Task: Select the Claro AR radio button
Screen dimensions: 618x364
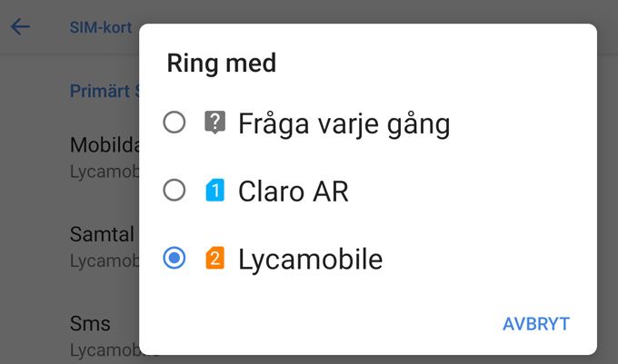Action: (x=174, y=191)
